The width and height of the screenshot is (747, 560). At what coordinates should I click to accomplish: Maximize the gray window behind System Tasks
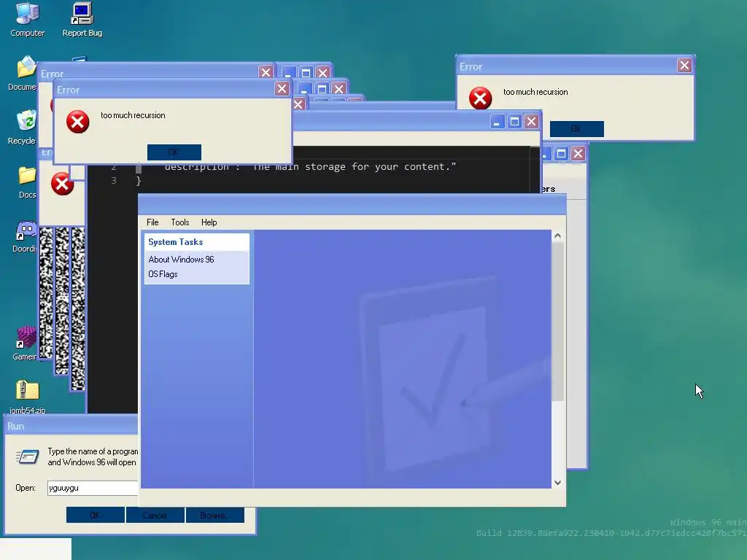[561, 153]
